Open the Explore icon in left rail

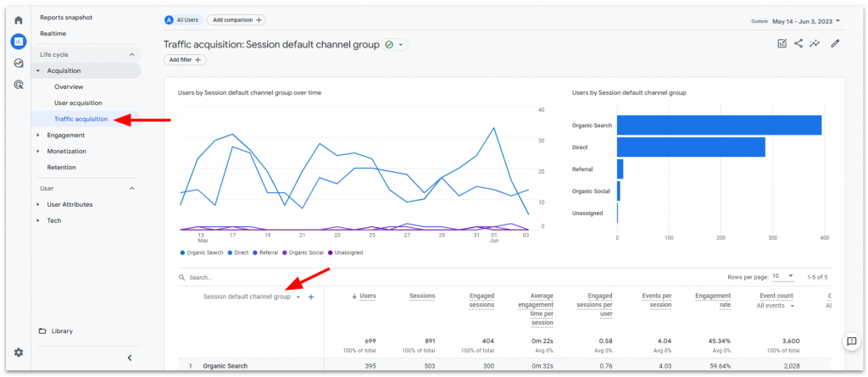click(19, 63)
